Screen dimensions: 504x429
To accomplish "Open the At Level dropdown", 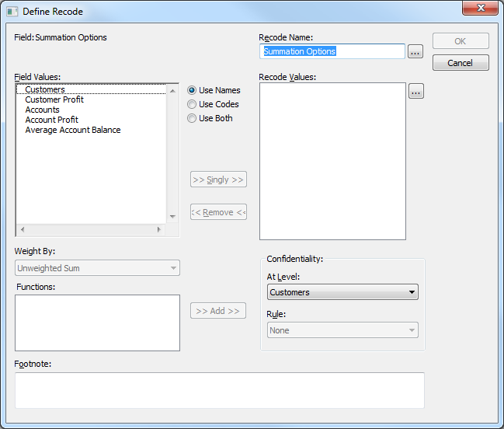I will [x=342, y=292].
